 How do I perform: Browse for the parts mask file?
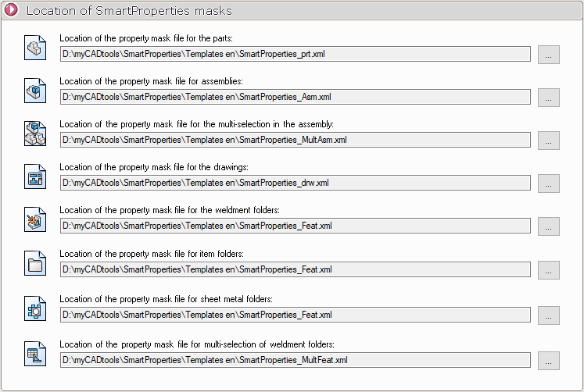(548, 55)
